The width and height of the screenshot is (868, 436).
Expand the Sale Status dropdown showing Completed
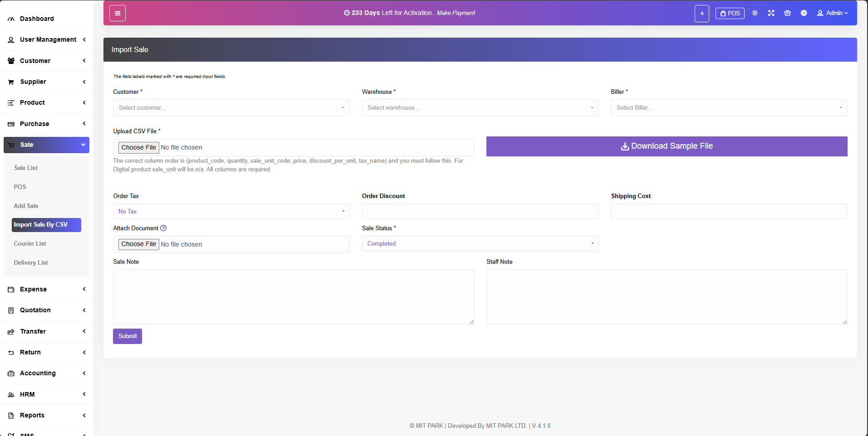(480, 244)
